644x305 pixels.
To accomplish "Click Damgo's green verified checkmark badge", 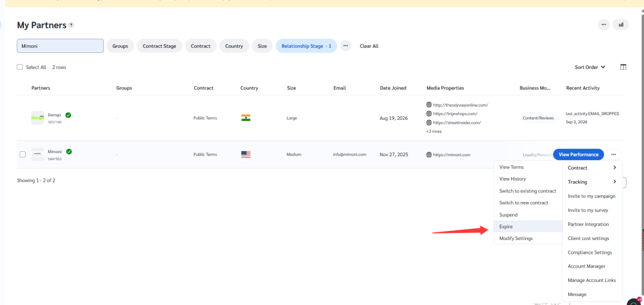I will click(68, 115).
